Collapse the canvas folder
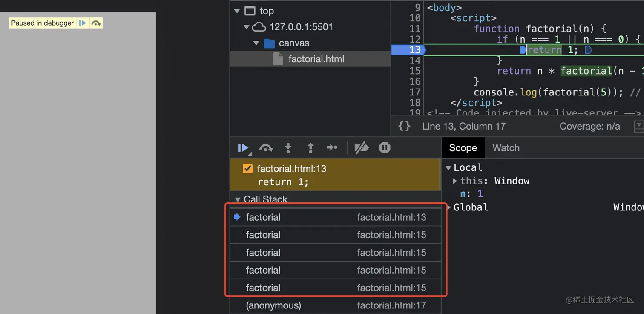This screenshot has width=644, height=314. click(x=256, y=43)
